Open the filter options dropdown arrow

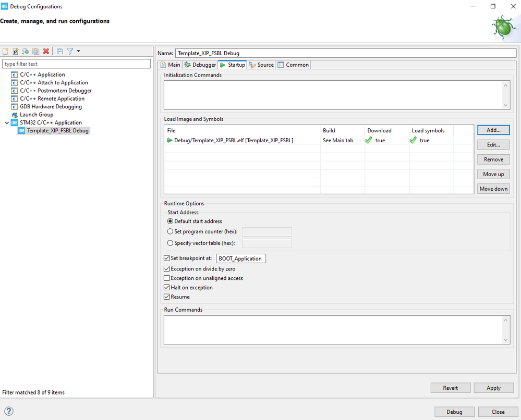coord(78,51)
